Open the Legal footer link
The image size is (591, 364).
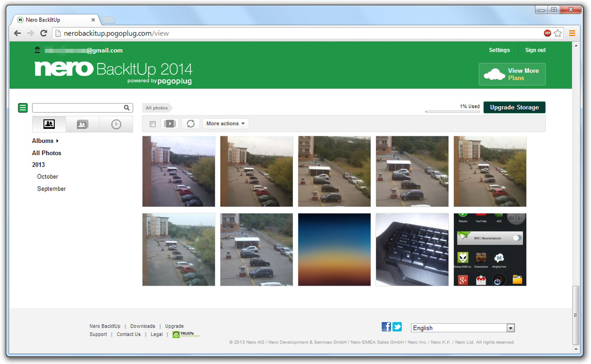[157, 334]
